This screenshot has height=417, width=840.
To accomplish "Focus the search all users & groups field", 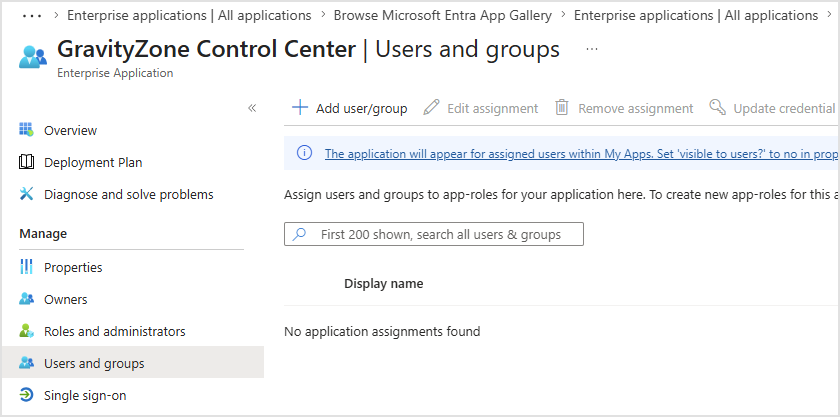I will point(434,234).
